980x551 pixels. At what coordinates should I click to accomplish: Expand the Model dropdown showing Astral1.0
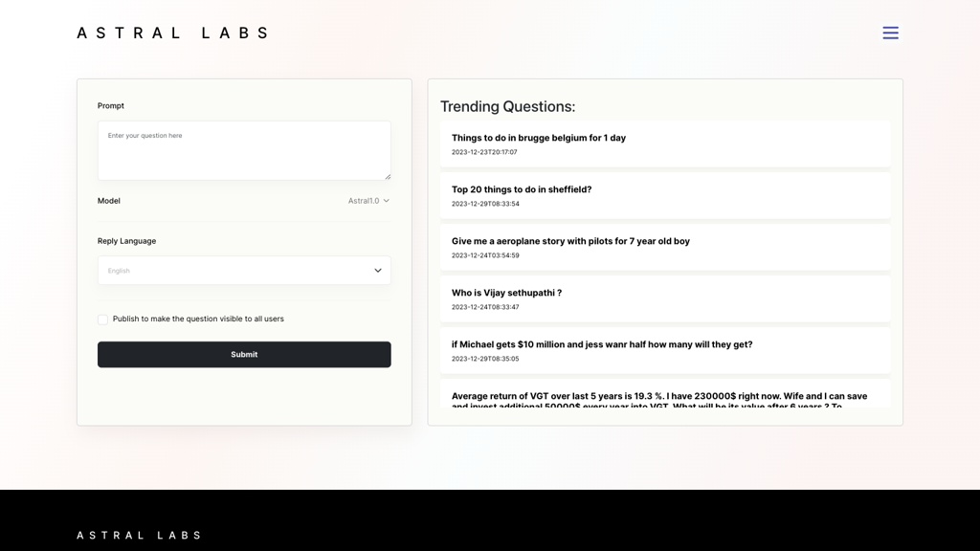(367, 201)
